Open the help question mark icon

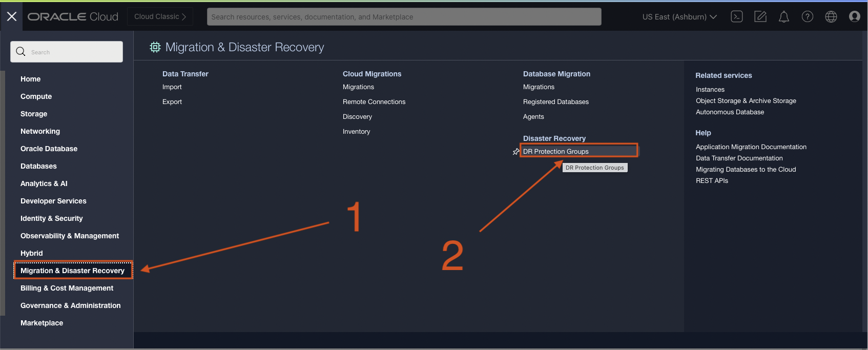[807, 16]
